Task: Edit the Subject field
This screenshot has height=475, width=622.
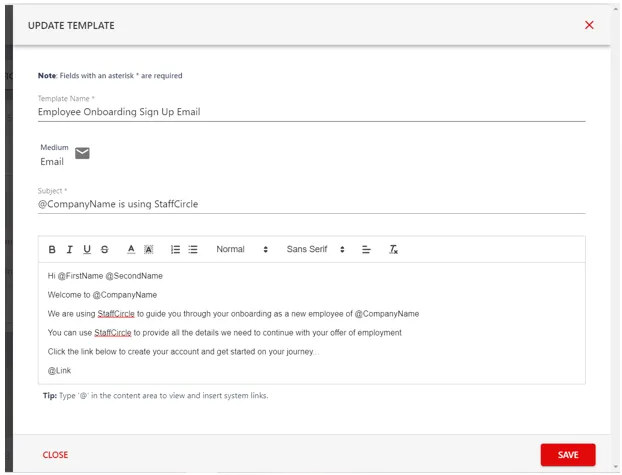Action: tap(311, 204)
